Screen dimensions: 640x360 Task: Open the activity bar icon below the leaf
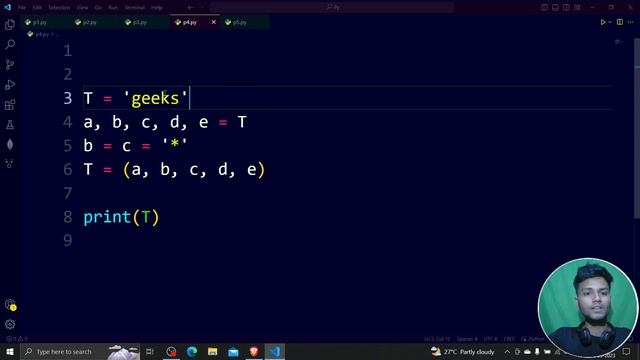(x=10, y=164)
